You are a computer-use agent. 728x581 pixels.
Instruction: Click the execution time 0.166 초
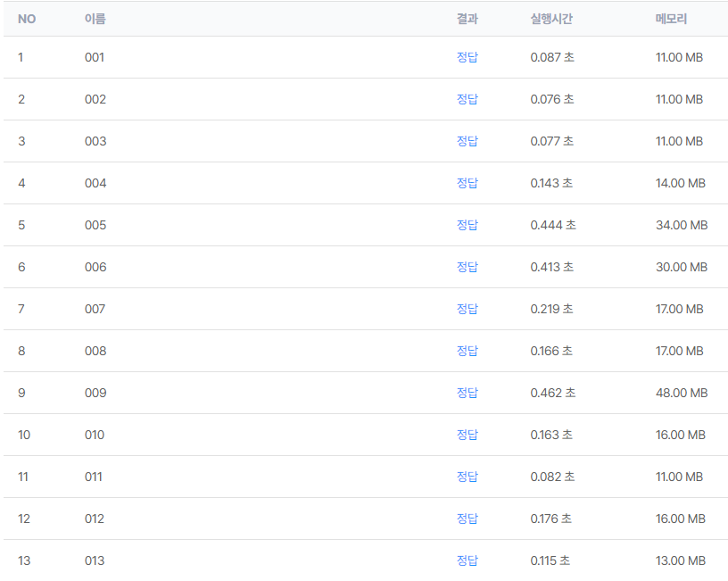pos(551,351)
